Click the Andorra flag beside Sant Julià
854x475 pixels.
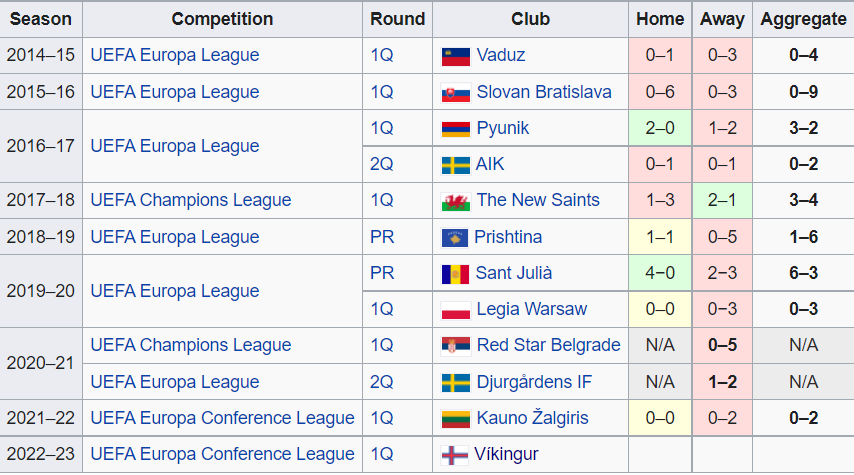click(455, 274)
